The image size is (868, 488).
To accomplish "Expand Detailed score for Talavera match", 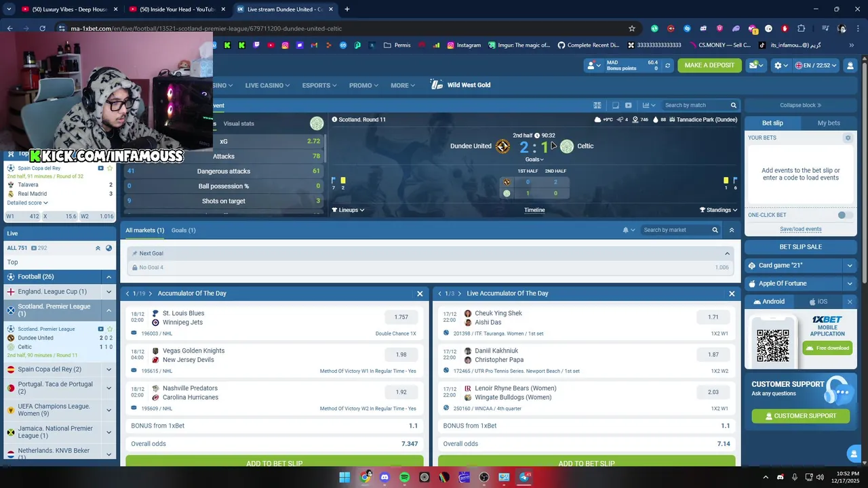I will pos(27,203).
